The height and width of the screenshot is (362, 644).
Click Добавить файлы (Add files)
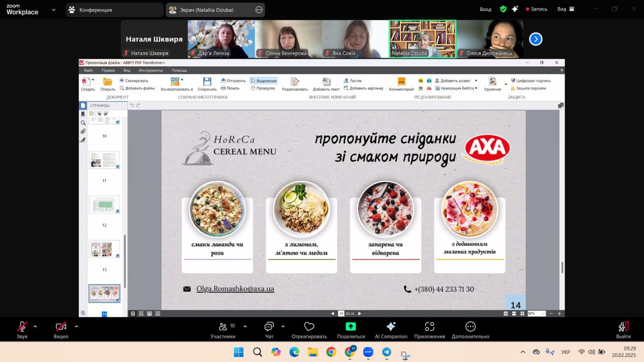tap(137, 88)
